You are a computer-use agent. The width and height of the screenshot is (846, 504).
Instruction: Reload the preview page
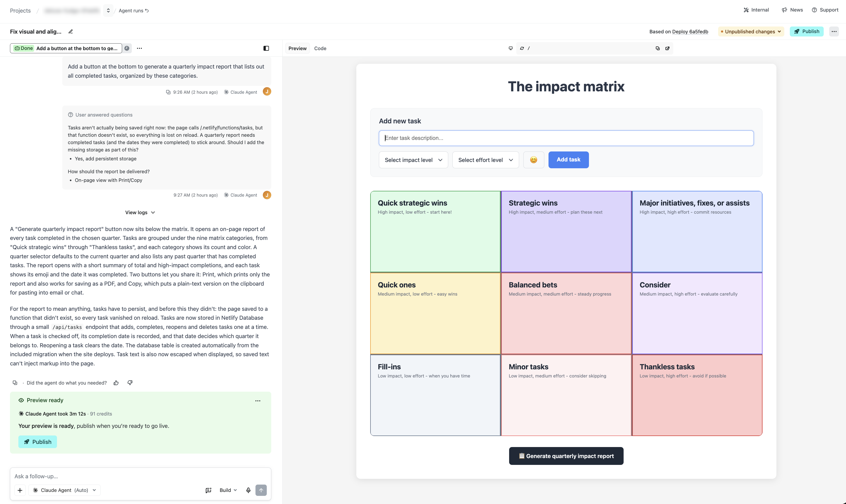pos(522,48)
